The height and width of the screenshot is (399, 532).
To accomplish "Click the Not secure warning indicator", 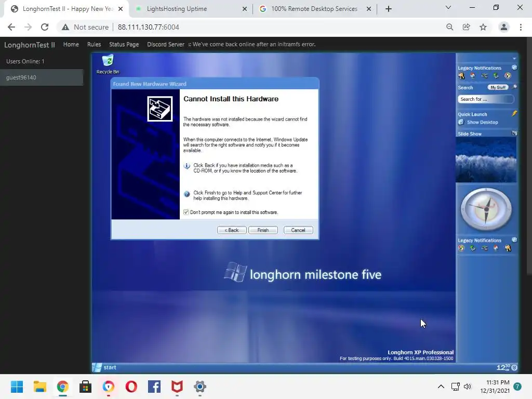I will tap(85, 27).
